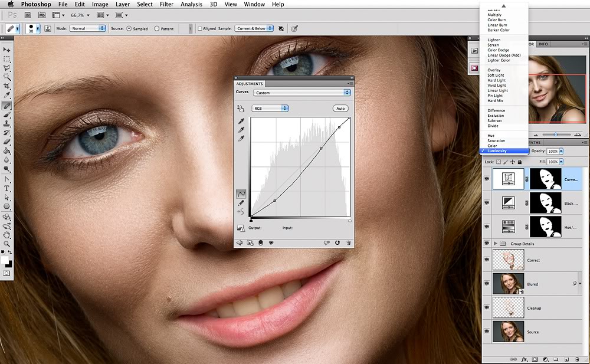Viewport: 590px width, 364px height.
Task: Open the brush preset picker dropdown
Action: tap(38, 28)
